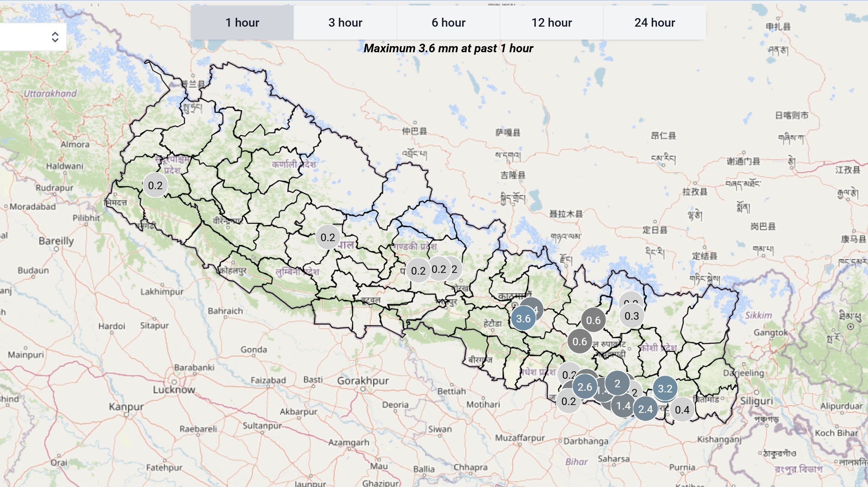
Task: Switch to the 3 hour tab
Action: click(345, 23)
